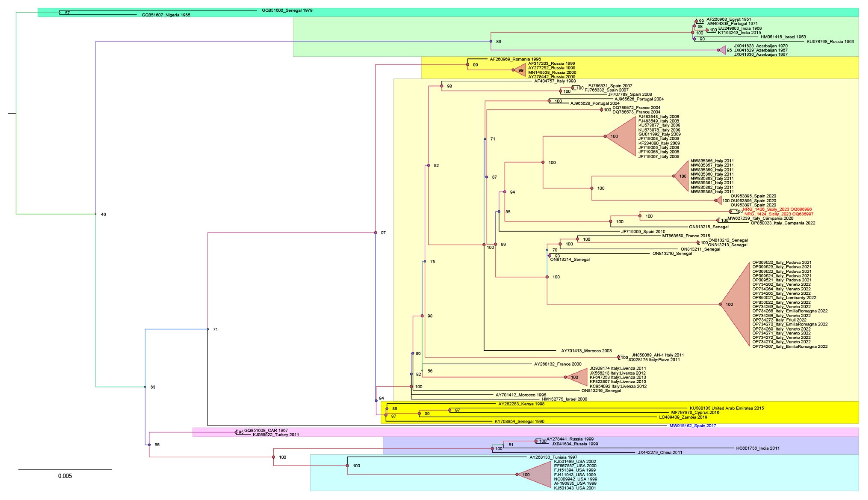Expand the collapsed Azerbaijan clade triangle

coord(722,50)
